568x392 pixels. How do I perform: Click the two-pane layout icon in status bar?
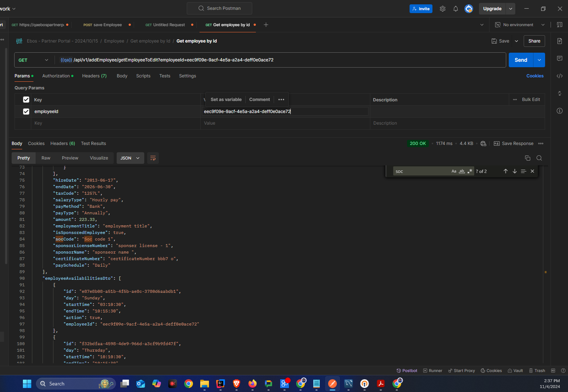[x=553, y=371]
